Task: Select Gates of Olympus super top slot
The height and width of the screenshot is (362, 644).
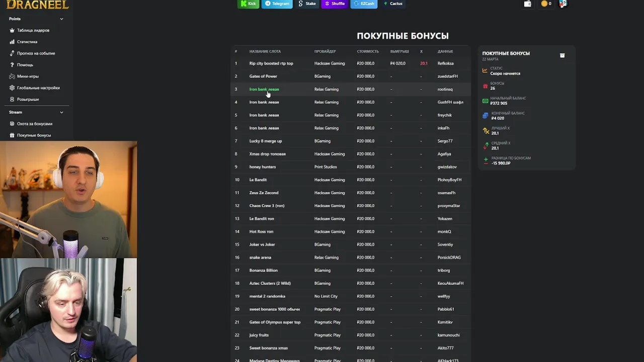Action: coord(275,322)
